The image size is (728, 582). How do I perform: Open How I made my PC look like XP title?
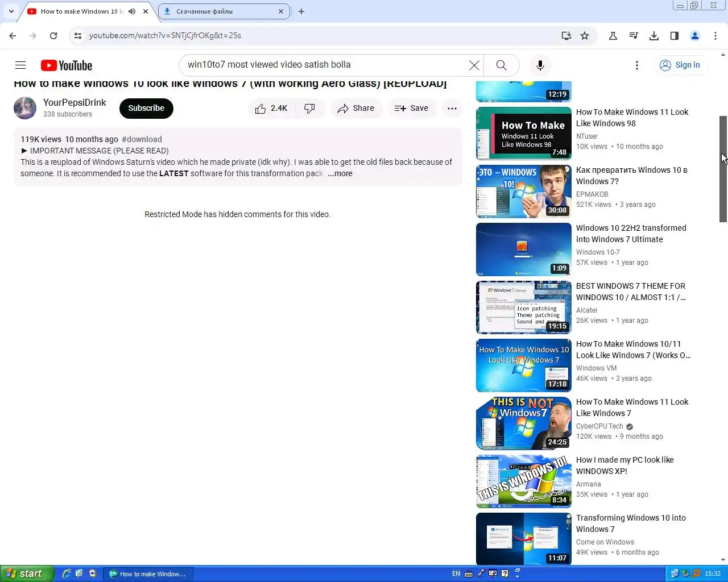(x=625, y=465)
